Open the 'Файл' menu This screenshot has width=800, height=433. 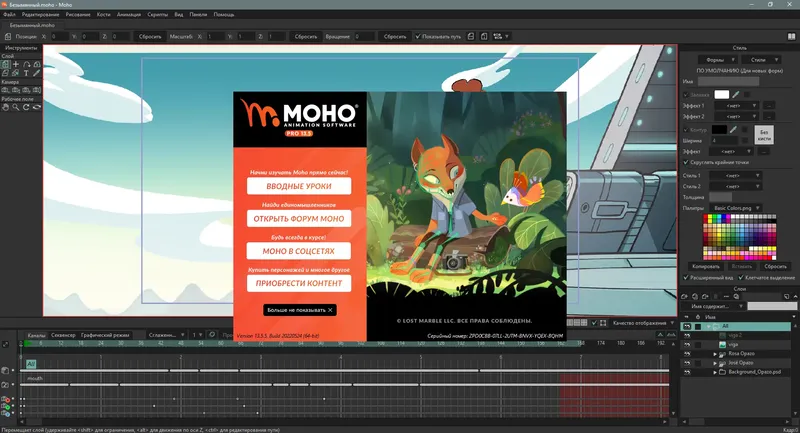tap(9, 14)
